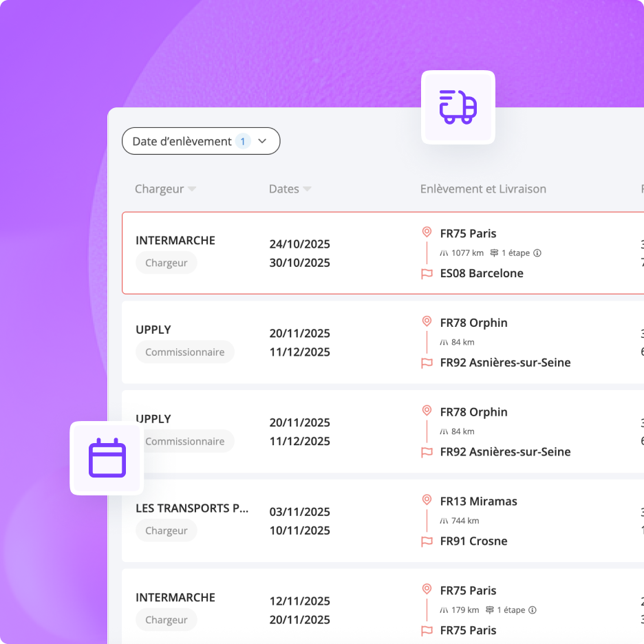644x644 pixels.
Task: Click the Enlèvement et Livraison column header
Action: (483, 189)
